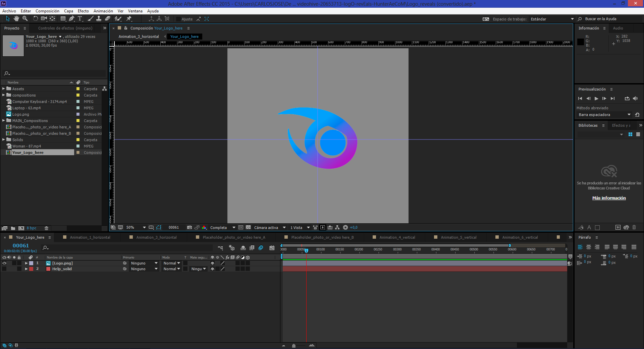Switch to Controles de efectos tab
Image resolution: width=644 pixels, height=349 pixels.
click(x=65, y=28)
